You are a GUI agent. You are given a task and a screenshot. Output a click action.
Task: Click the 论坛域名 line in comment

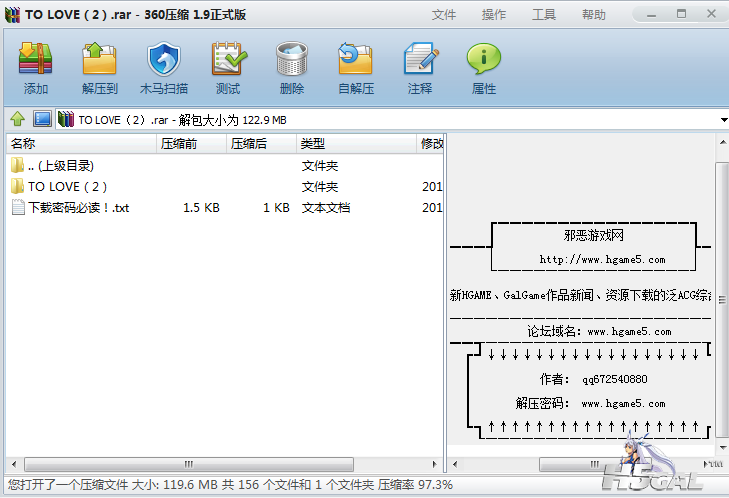click(x=599, y=332)
